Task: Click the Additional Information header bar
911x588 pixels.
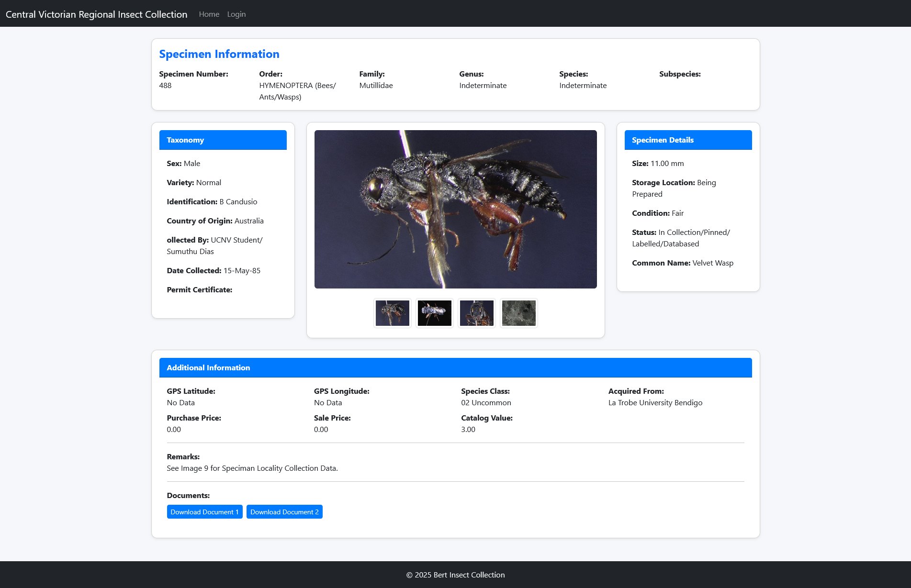Action: (455, 368)
